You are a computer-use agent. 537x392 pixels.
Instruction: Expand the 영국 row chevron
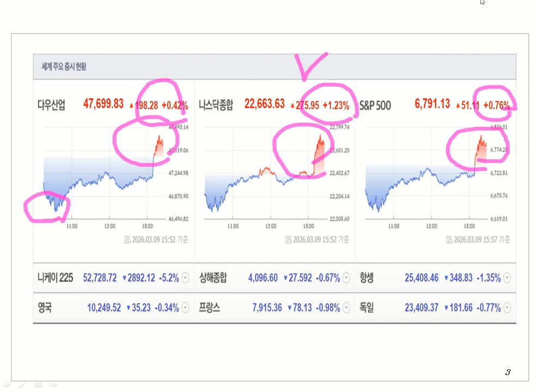point(185,308)
